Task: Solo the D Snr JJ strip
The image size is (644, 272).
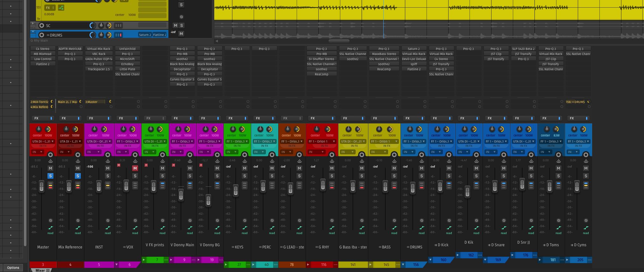Action: [x=531, y=176]
